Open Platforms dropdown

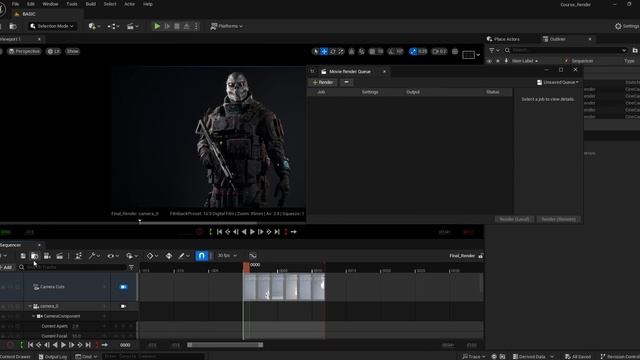pos(227,26)
